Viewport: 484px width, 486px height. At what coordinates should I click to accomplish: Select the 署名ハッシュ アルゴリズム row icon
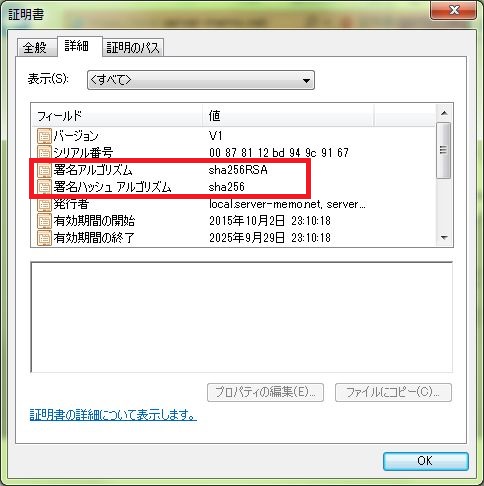[44, 187]
